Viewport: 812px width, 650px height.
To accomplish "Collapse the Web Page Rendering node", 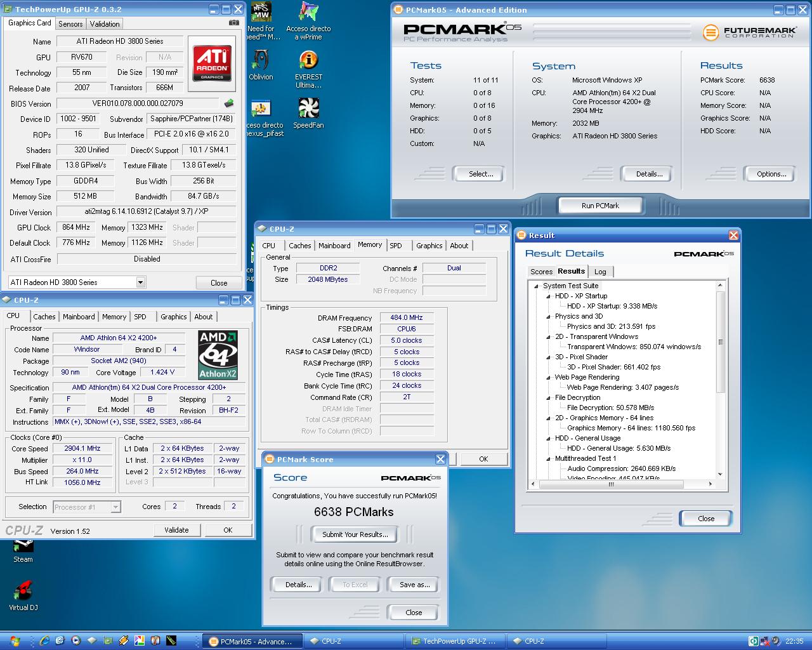I will [549, 377].
